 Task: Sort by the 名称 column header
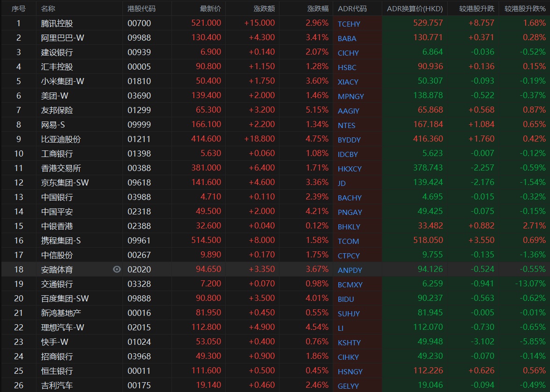48,9
